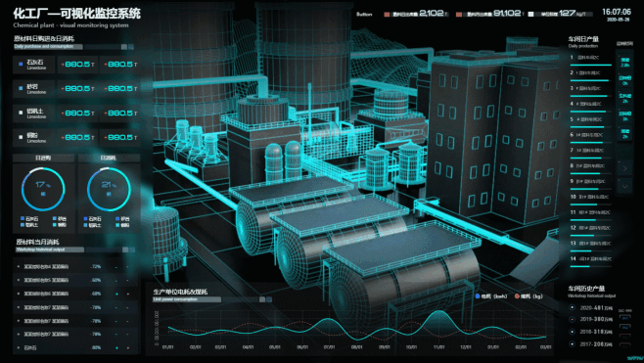Click the 日消耗 tab above the donut chart
The width and height of the screenshot is (644, 363).
109,158
